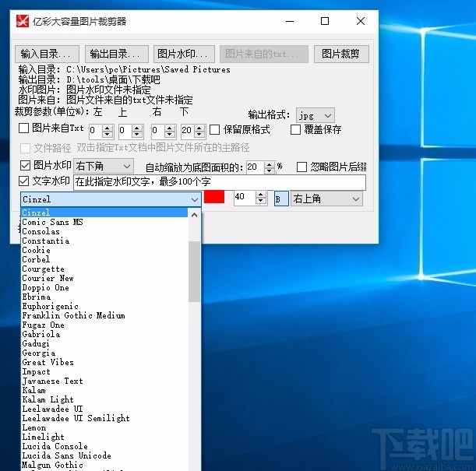Enable the 图片来自Txt checkbox

(23, 128)
